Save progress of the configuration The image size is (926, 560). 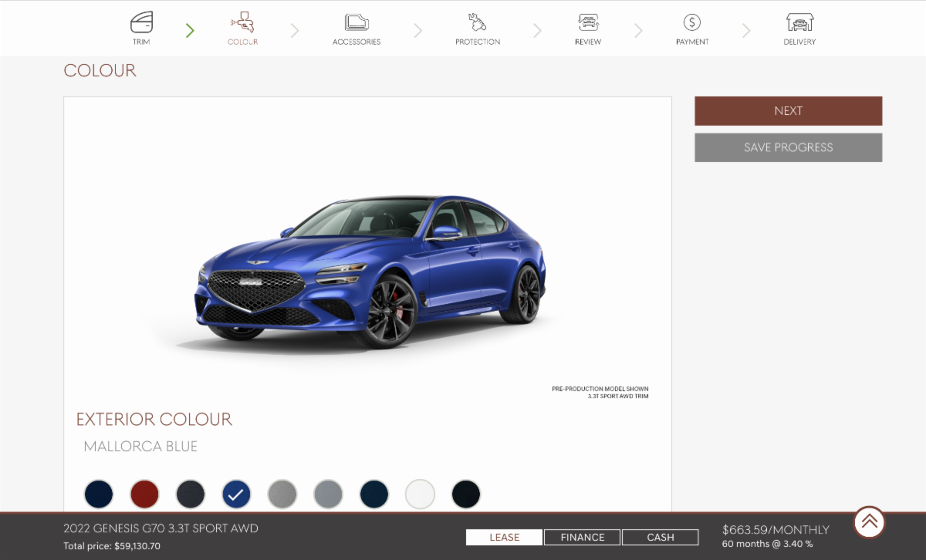[x=788, y=147]
